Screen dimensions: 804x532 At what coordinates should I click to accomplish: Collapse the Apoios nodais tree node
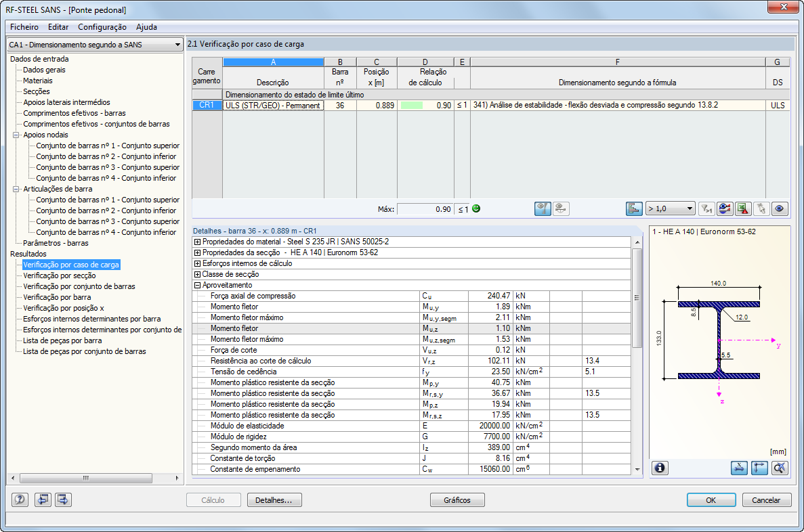(x=16, y=135)
